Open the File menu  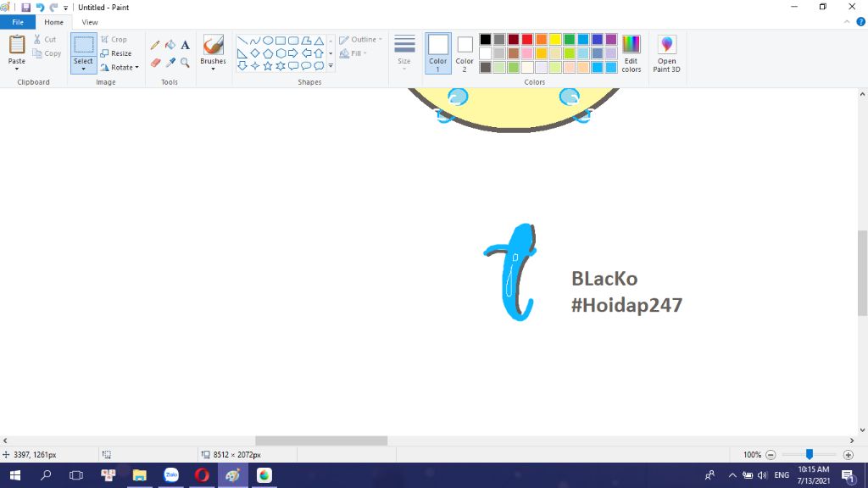coord(18,22)
